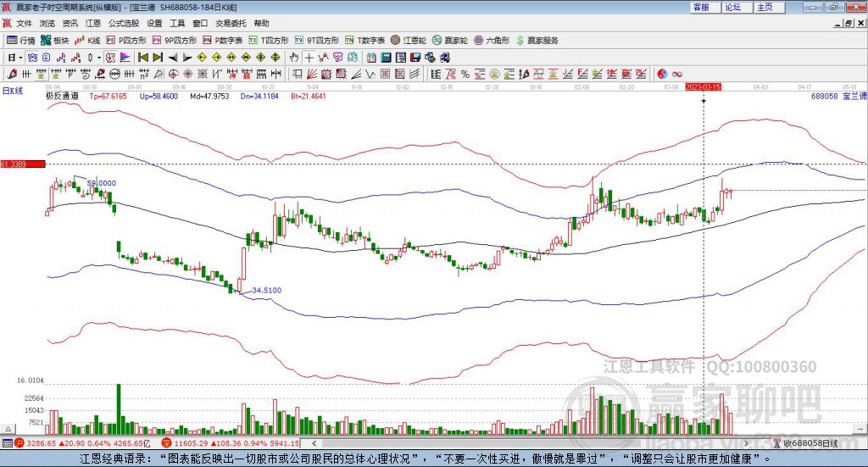Open the T数字表 number table
The height and width of the screenshot is (467, 868).
point(364,41)
